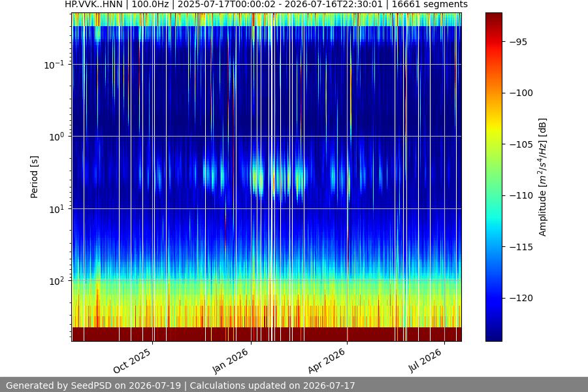This screenshot has height=392, width=588.
Task: Select the 'Jul 2026' x-axis label
Action: pos(425,361)
